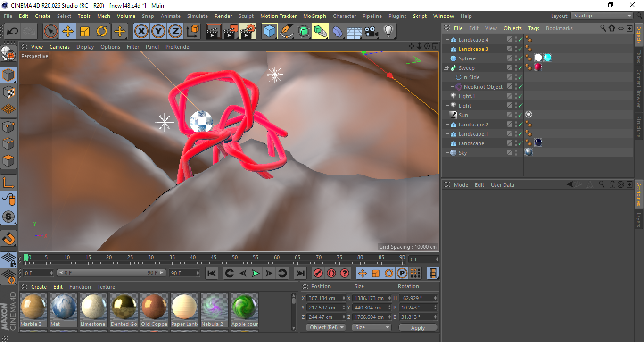Add a Floor environment object
Viewport: 644px width, 342px height.
tap(355, 32)
